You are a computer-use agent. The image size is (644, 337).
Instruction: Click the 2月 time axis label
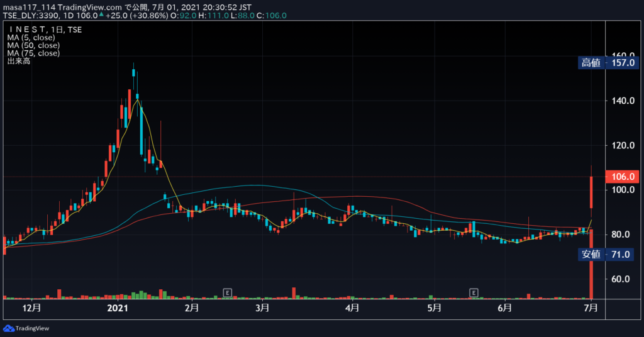pos(192,307)
